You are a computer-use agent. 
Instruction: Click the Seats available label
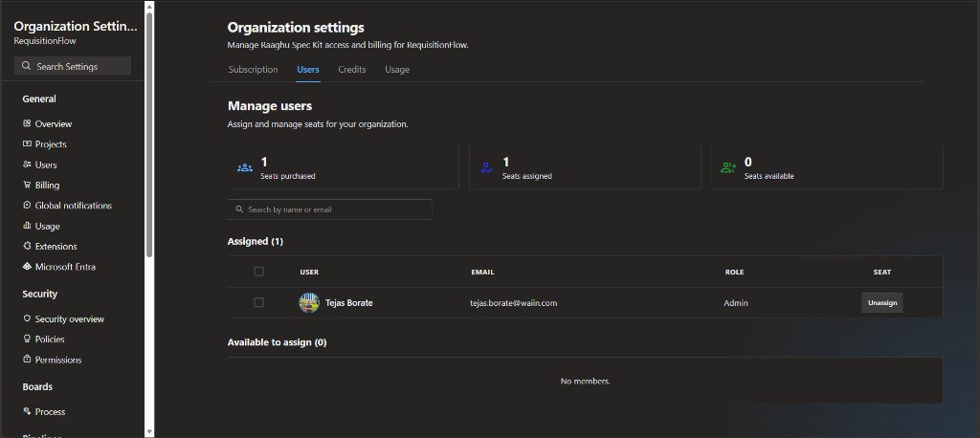point(768,176)
